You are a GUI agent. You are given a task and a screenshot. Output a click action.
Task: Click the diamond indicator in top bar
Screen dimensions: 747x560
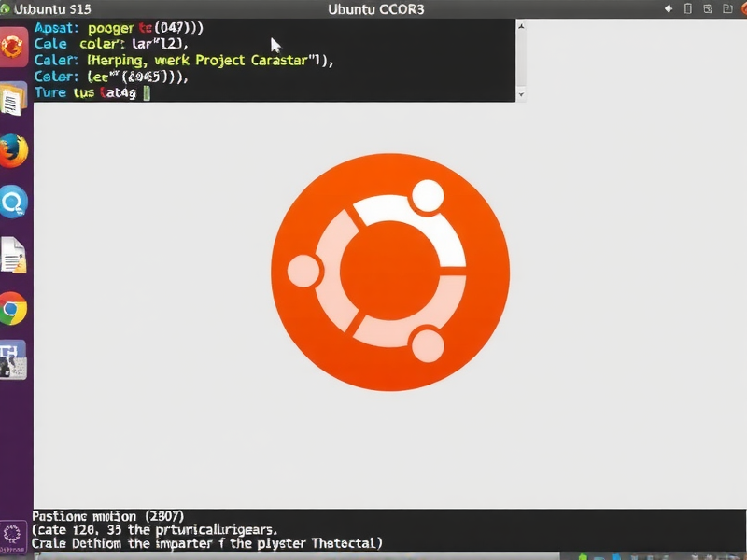[x=668, y=8]
